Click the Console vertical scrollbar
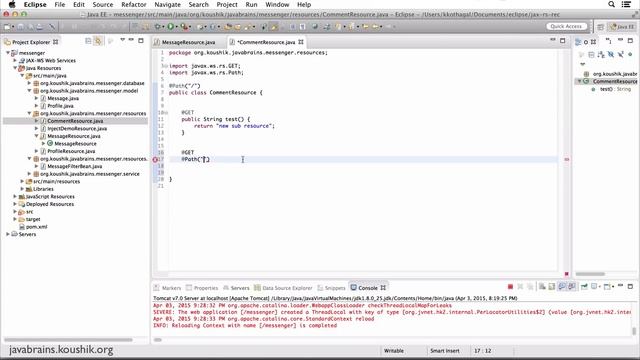640x360 pixels. (x=633, y=331)
